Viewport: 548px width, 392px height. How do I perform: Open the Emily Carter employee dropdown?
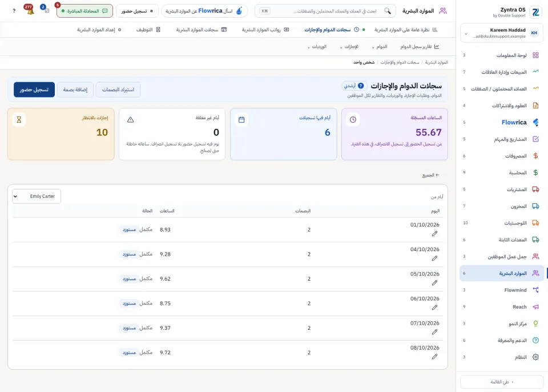click(37, 196)
